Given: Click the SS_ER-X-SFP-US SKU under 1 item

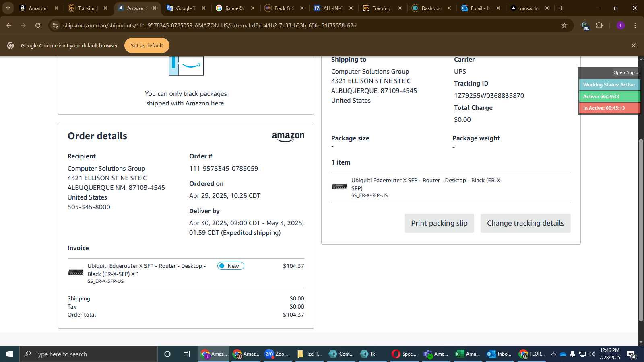Looking at the screenshot, I should (x=369, y=195).
